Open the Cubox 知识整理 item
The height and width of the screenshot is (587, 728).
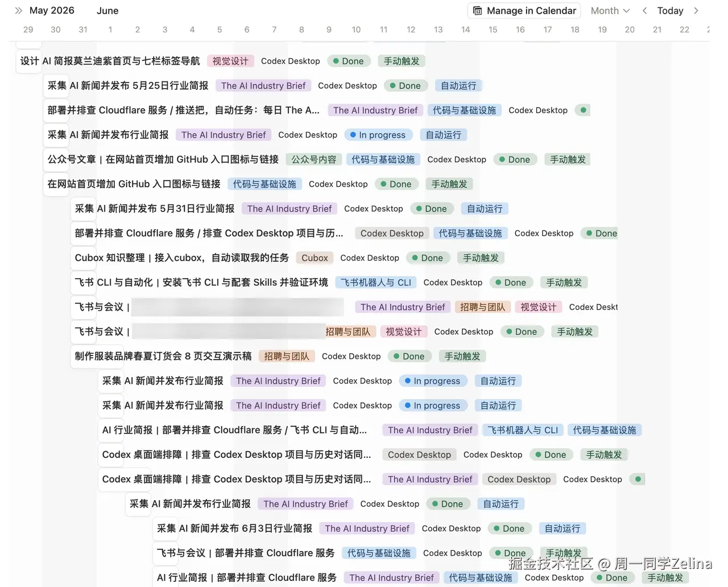coord(182,258)
